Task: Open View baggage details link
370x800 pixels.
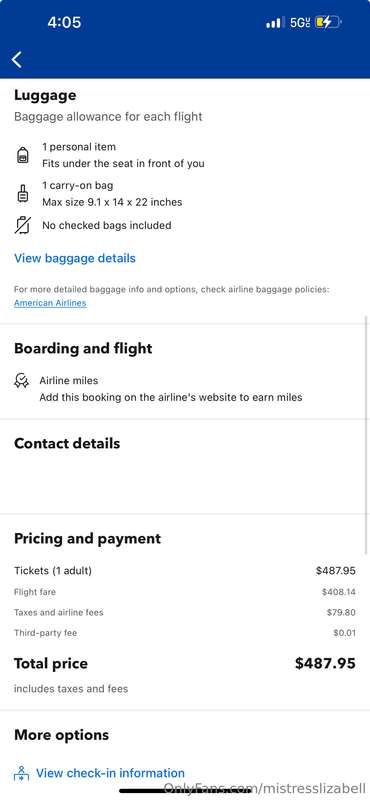Action: [75, 258]
